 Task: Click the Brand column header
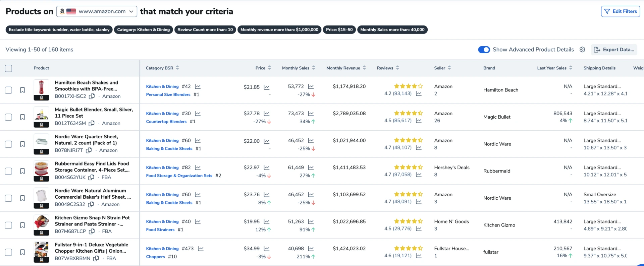(489, 68)
